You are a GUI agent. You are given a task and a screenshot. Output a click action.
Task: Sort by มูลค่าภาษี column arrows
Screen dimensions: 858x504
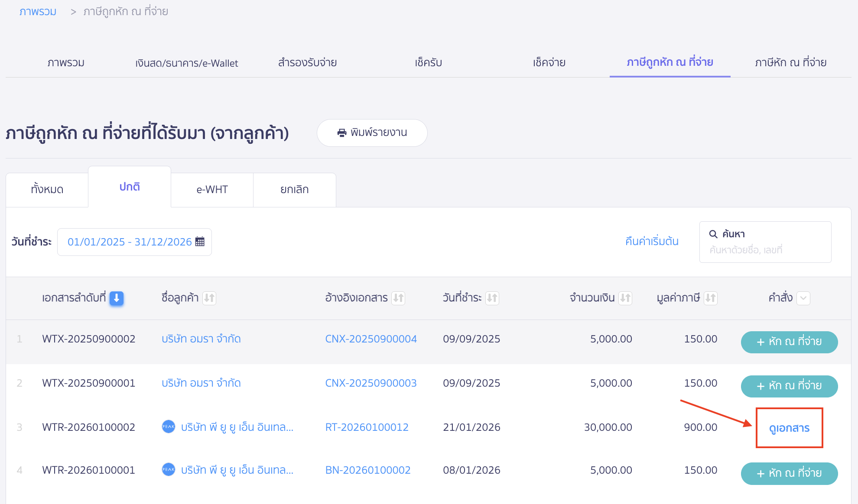710,298
